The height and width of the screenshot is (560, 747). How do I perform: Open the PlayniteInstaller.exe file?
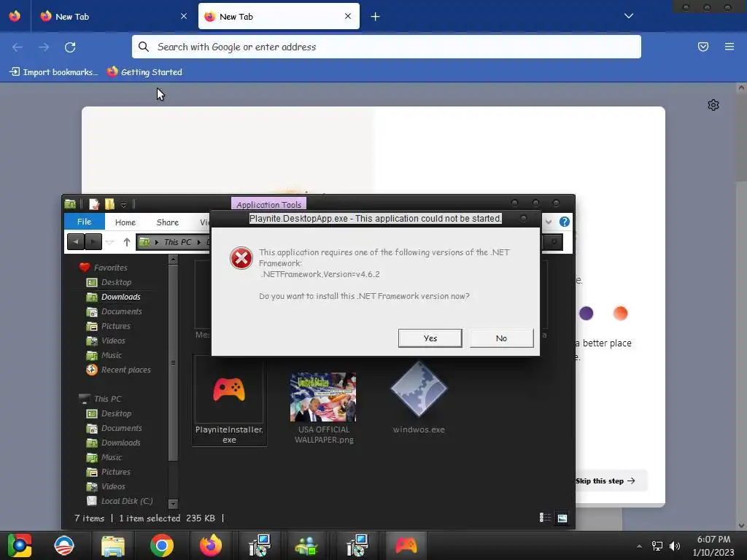pos(229,401)
